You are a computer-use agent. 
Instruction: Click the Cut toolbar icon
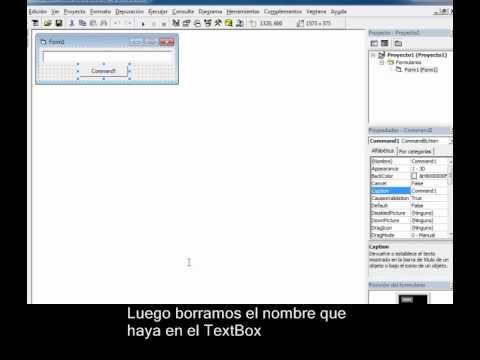tap(72, 23)
